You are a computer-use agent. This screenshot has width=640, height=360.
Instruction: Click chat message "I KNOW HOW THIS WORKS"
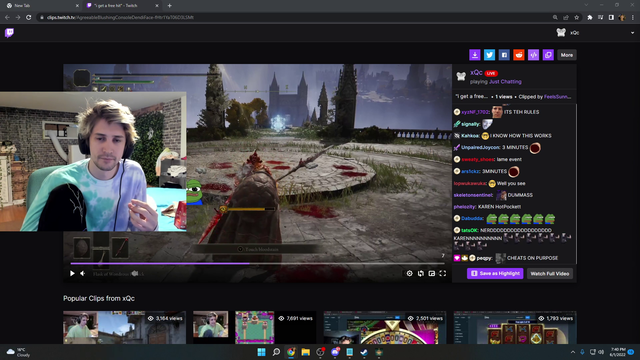520,136
